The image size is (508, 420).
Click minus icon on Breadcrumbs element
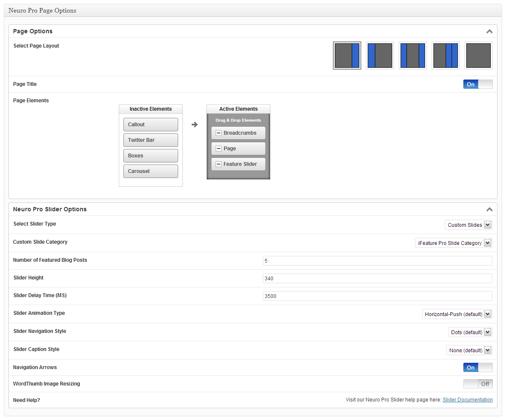(x=219, y=133)
